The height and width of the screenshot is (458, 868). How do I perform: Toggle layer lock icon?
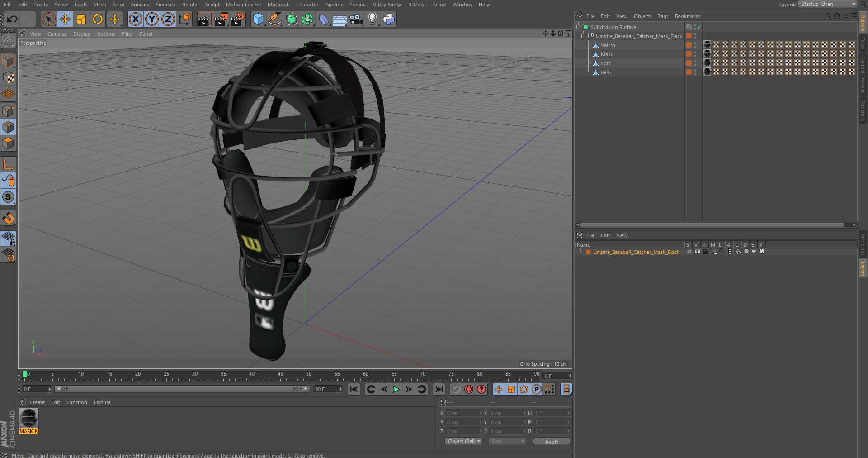click(722, 252)
